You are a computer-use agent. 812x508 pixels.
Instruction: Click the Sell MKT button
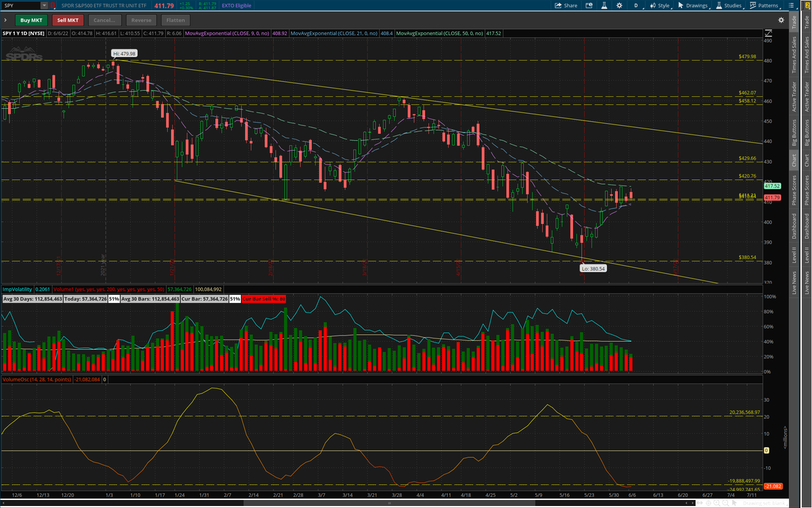tap(68, 20)
